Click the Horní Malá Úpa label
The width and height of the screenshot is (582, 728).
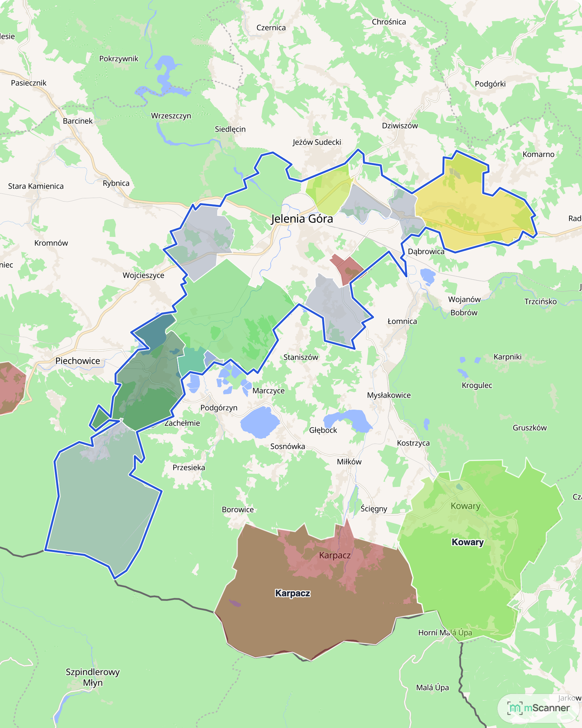click(x=445, y=633)
